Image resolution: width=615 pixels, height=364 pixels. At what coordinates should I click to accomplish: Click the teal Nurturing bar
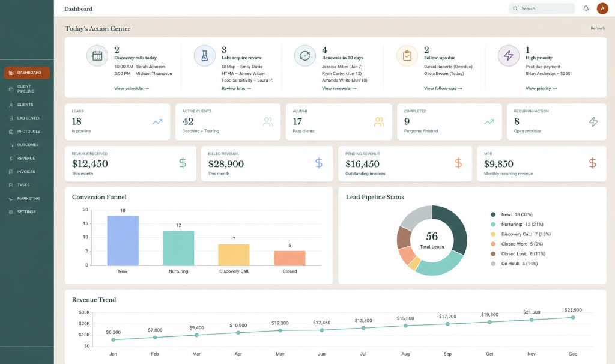click(x=178, y=248)
